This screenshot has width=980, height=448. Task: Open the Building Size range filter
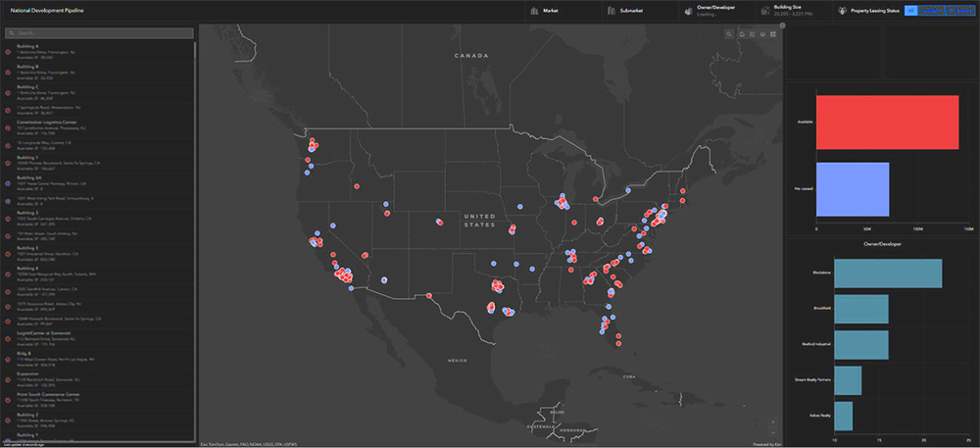tap(792, 11)
